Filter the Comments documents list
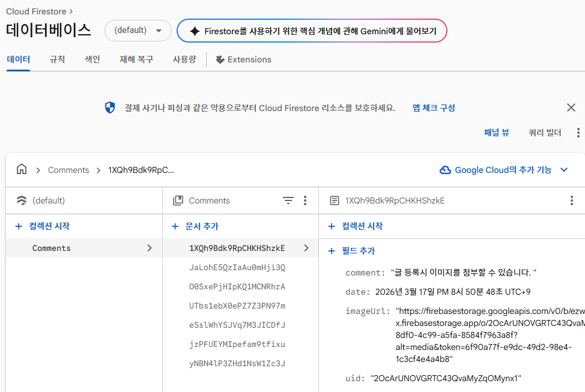The height and width of the screenshot is (392, 585). (x=288, y=201)
